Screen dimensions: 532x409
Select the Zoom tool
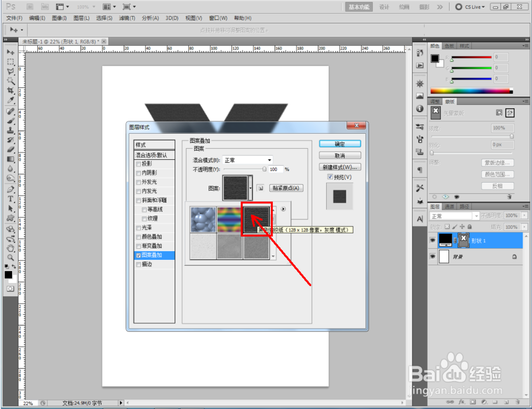11,258
